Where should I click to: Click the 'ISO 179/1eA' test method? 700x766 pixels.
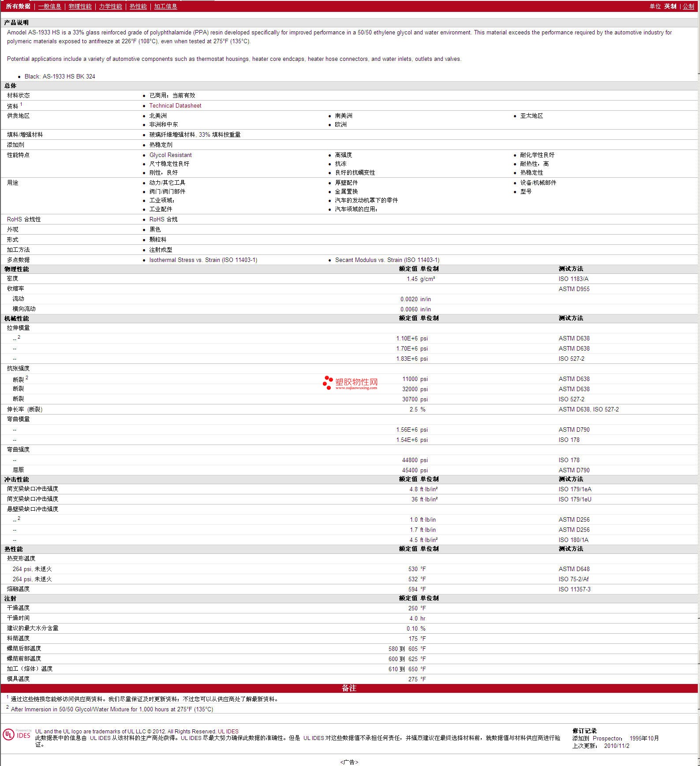(x=575, y=489)
